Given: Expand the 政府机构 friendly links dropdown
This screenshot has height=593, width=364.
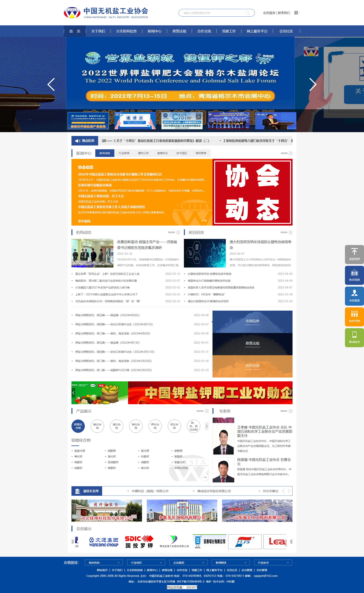Looking at the screenshot, I should click(104, 562).
